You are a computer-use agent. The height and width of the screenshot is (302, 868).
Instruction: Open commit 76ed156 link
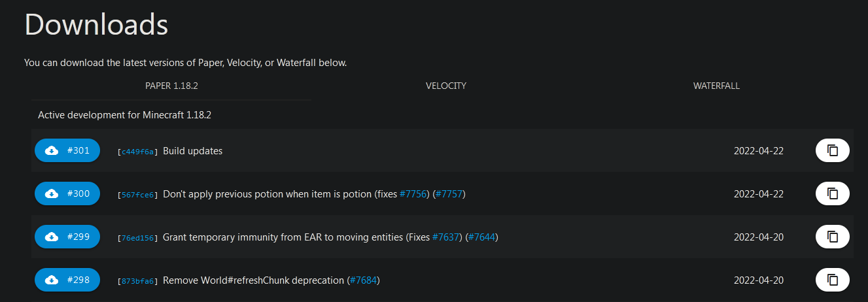coord(138,238)
